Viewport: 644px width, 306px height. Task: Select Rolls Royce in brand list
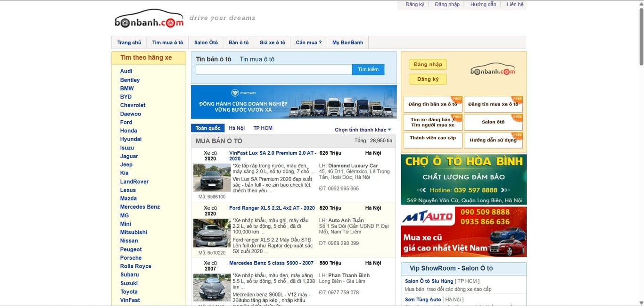coord(136,266)
